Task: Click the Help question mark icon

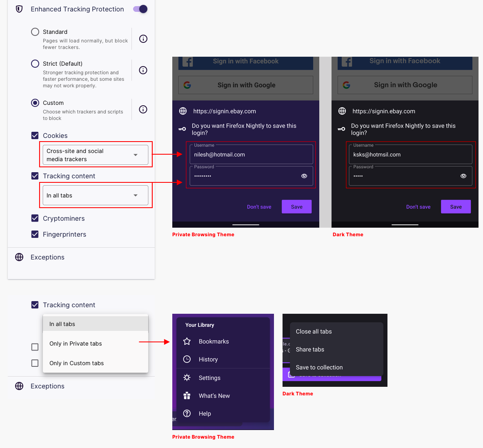Action: click(187, 413)
